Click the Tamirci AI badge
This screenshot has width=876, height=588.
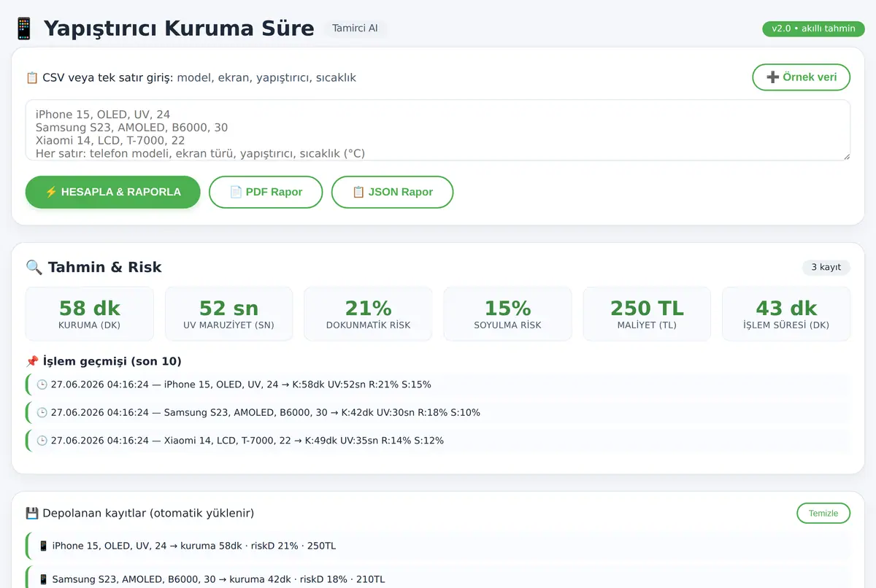pos(355,28)
